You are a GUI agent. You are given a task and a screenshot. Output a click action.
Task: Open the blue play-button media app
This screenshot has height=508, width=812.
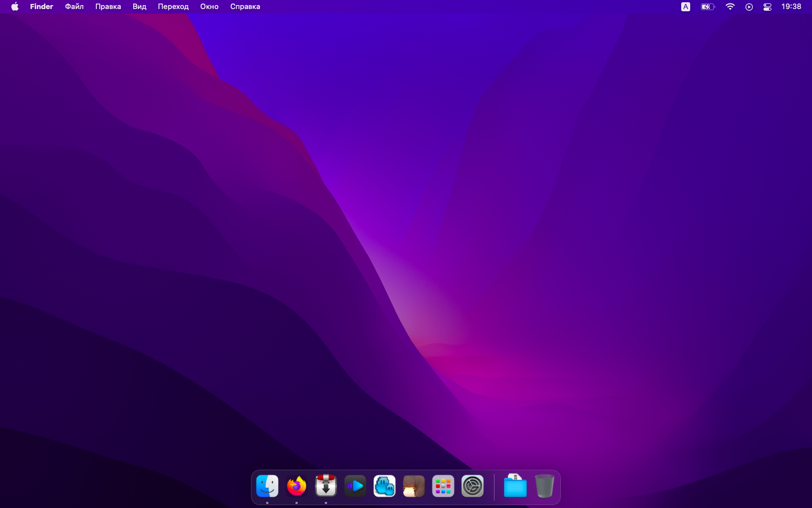tap(355, 486)
